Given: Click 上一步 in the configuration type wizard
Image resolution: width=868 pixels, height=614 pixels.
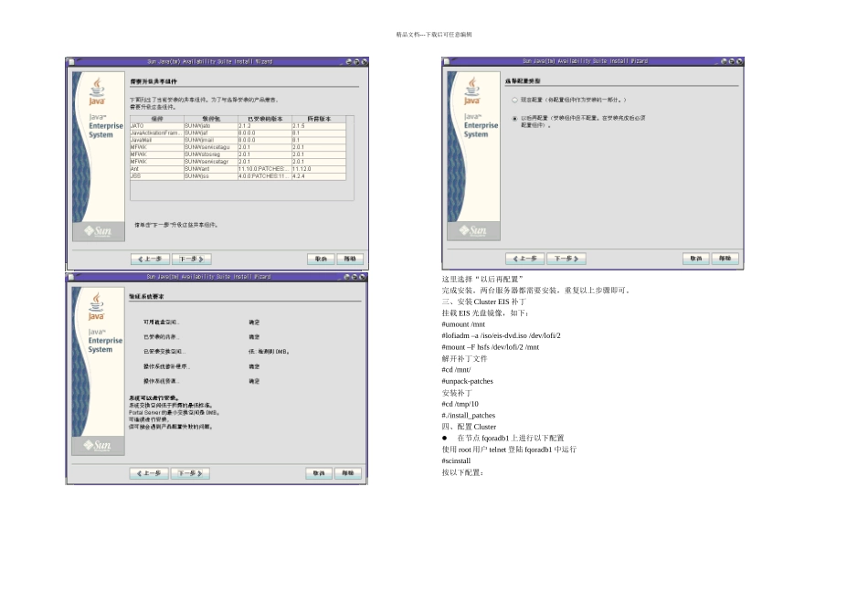Looking at the screenshot, I should 524,259.
